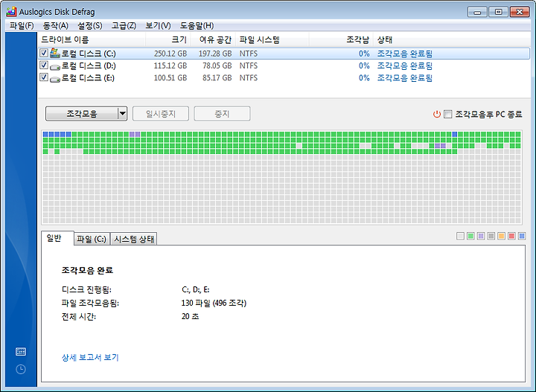Click the 197.28 GB free space value
The width and height of the screenshot is (536, 392).
[215, 54]
